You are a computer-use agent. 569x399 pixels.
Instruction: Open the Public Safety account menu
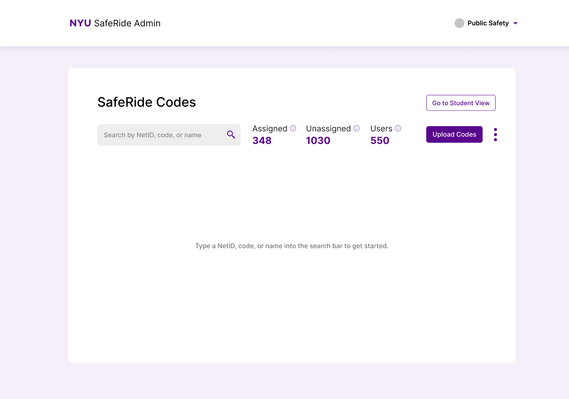[486, 23]
